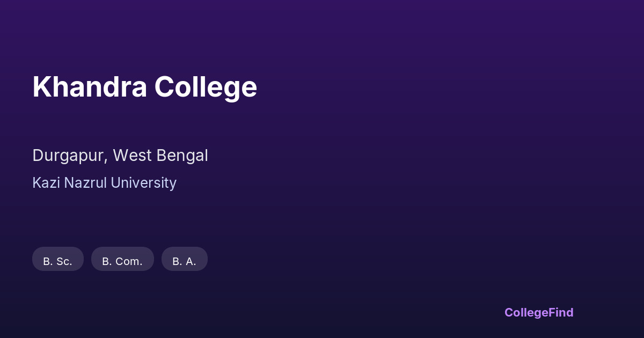This screenshot has height=338, width=644.
Task: Click "West Bengal" in the location line
Action: (x=160, y=156)
